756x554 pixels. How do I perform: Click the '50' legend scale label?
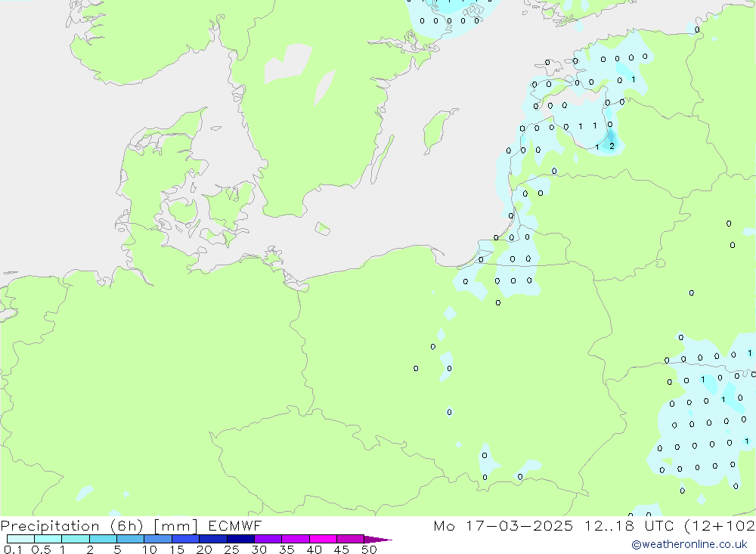point(369,549)
